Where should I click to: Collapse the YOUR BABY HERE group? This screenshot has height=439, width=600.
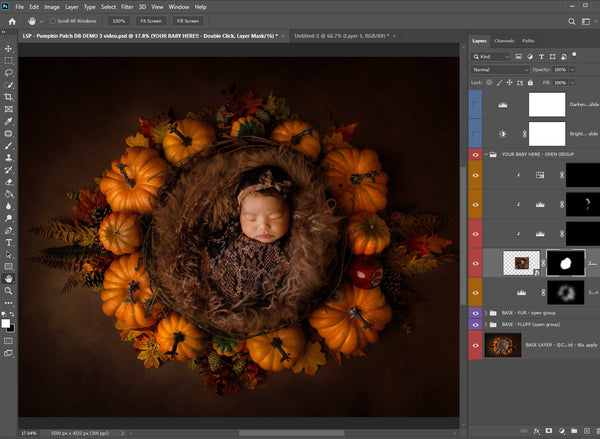point(486,155)
